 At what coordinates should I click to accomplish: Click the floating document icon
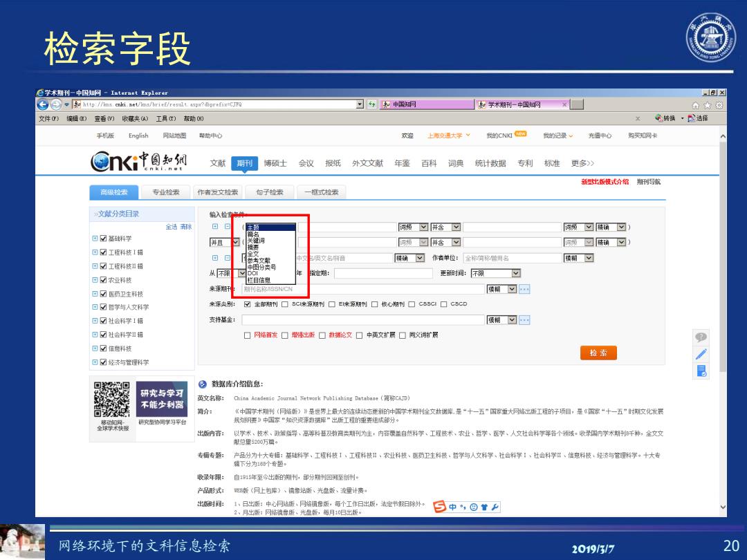pyautogui.click(x=701, y=371)
